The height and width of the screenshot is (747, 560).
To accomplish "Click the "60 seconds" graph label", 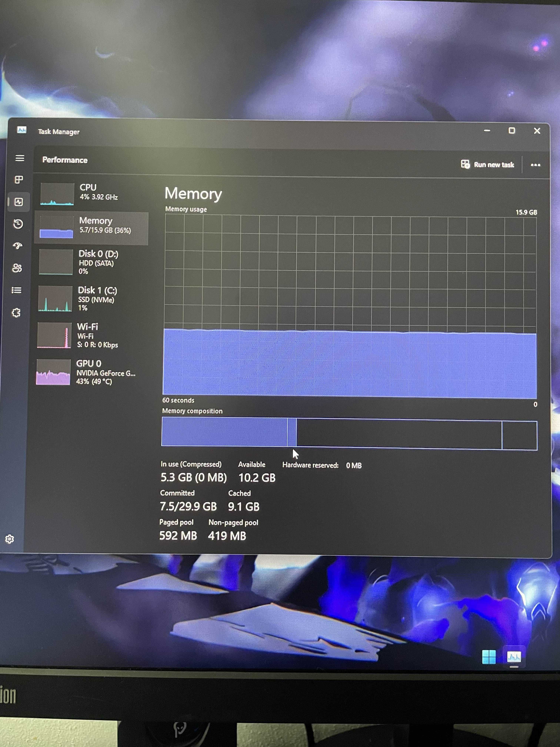I will (178, 400).
